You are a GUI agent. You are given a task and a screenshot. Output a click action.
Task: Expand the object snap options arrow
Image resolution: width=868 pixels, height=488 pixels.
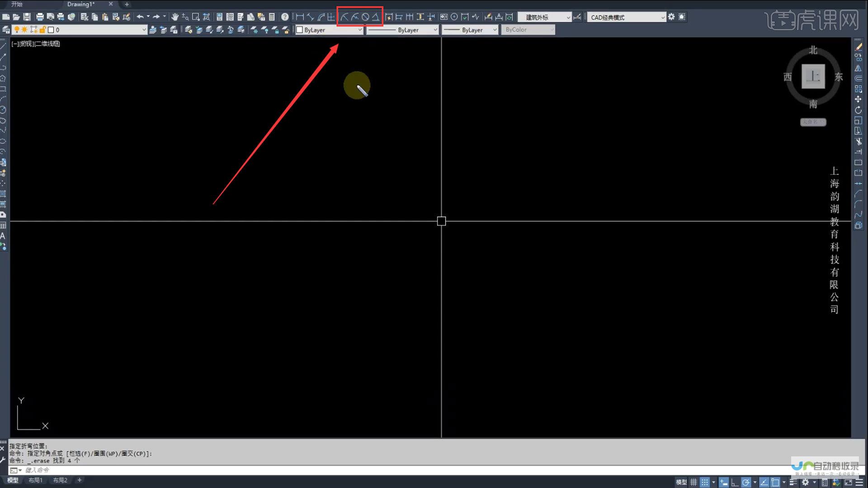(784, 482)
